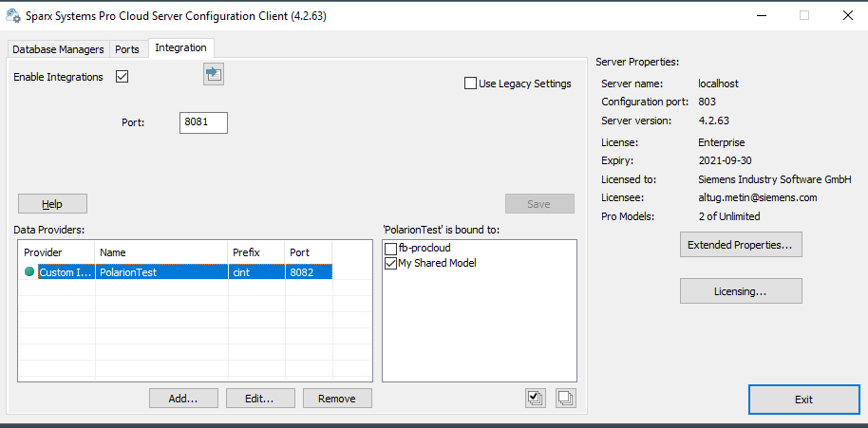
Task: Maximize the Configuration Client window
Action: click(x=804, y=15)
